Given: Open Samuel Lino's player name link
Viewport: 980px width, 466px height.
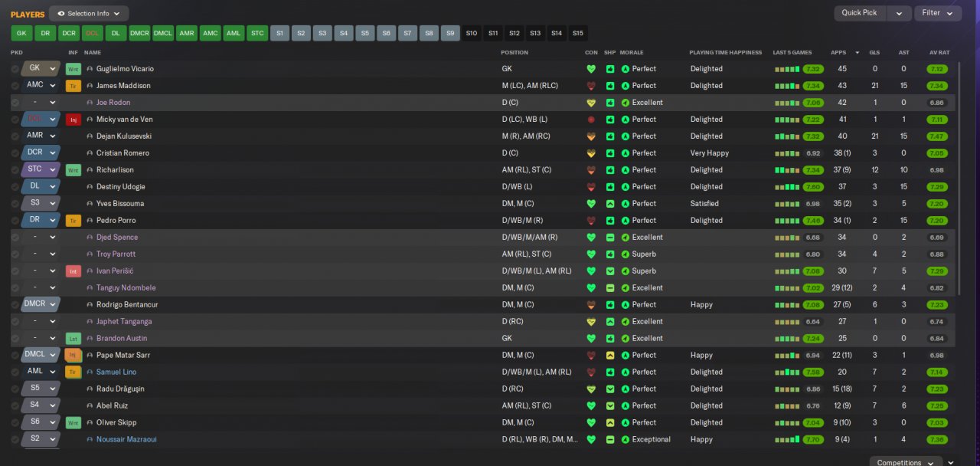Looking at the screenshot, I should coord(116,372).
